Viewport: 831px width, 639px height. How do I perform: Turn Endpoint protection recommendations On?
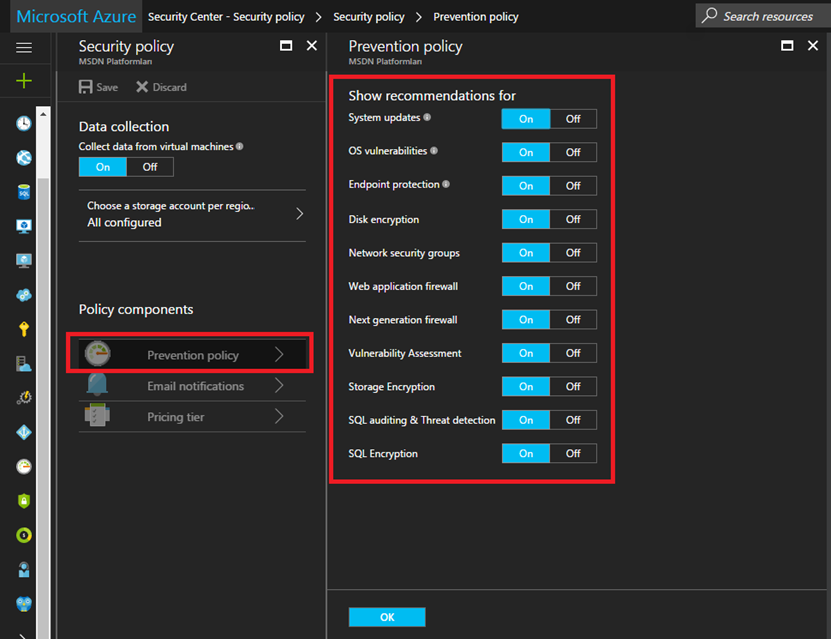tap(526, 185)
